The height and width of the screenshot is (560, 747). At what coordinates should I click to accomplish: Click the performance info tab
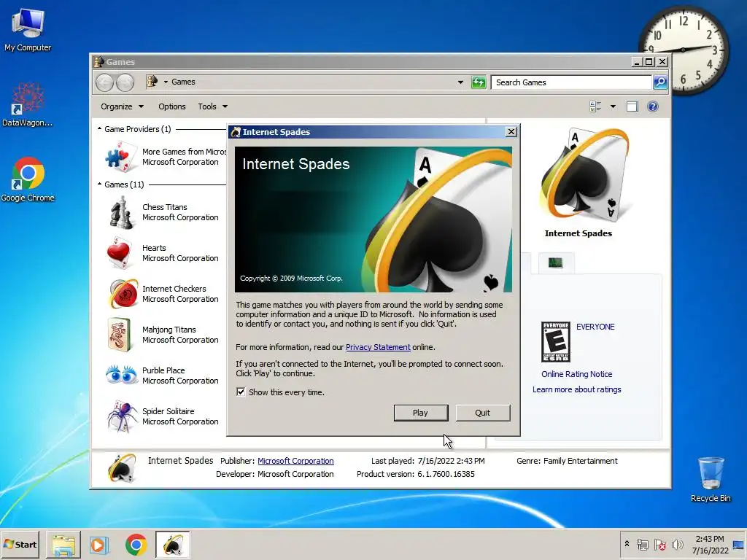pos(556,262)
